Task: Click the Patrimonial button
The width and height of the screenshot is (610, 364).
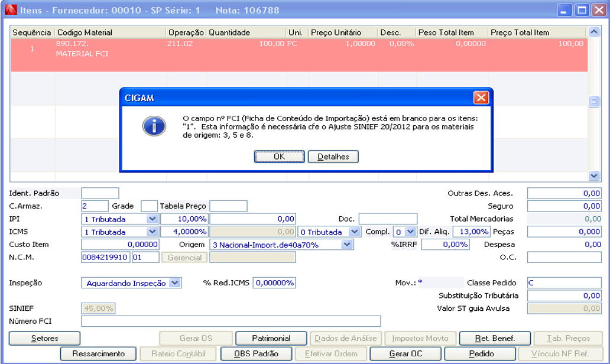Action: coord(271,339)
